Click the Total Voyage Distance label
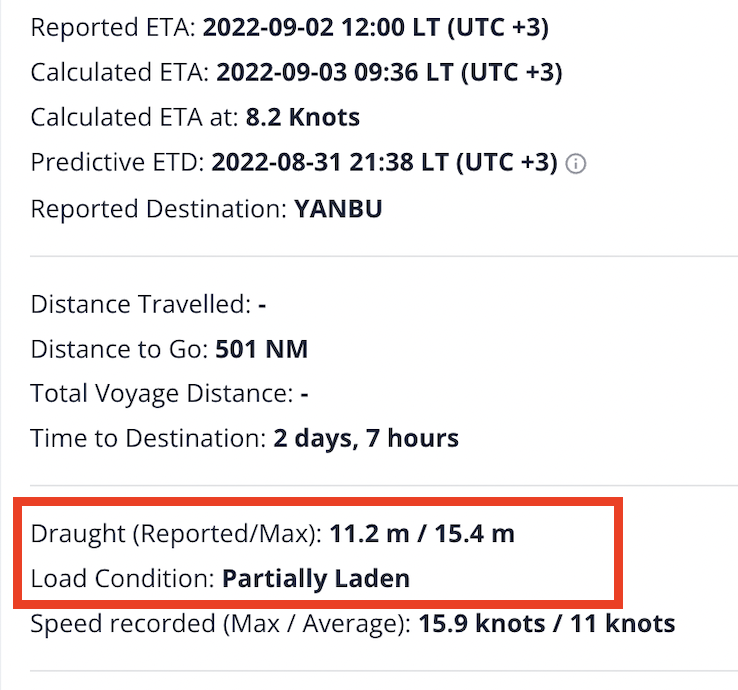The width and height of the screenshot is (738, 690). [x=162, y=393]
